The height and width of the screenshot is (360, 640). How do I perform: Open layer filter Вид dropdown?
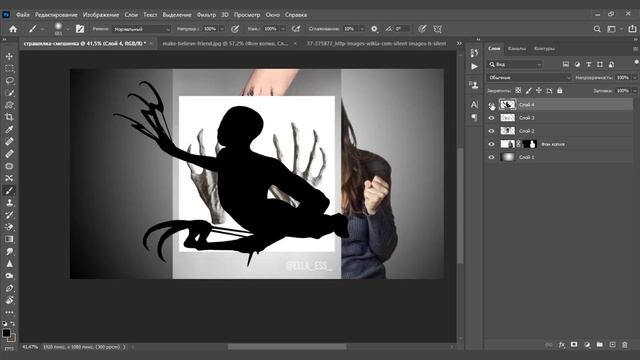click(x=515, y=64)
